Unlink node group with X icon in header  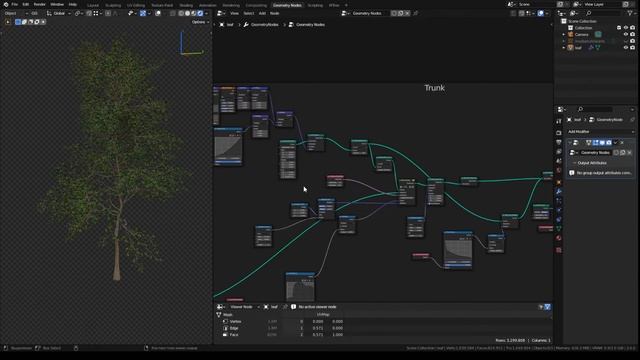click(407, 13)
